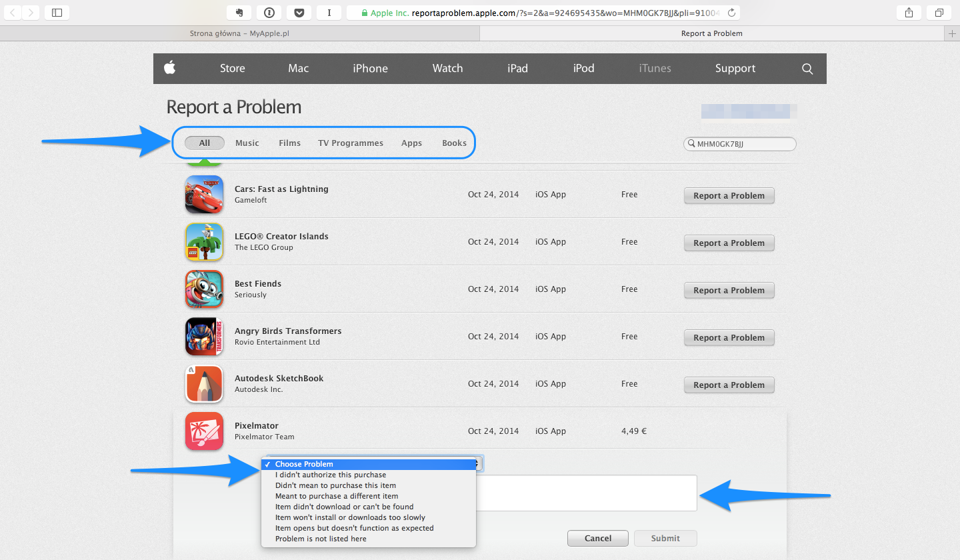Submit the Pixelmator problem report
This screenshot has width=960, height=560.
coord(665,538)
